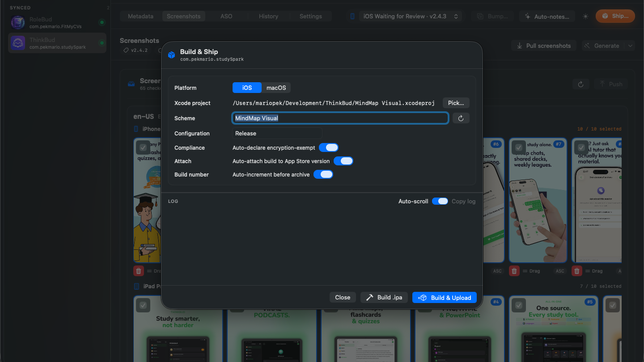This screenshot has width=644, height=362.
Task: Open the Settings tab
Action: click(x=311, y=16)
